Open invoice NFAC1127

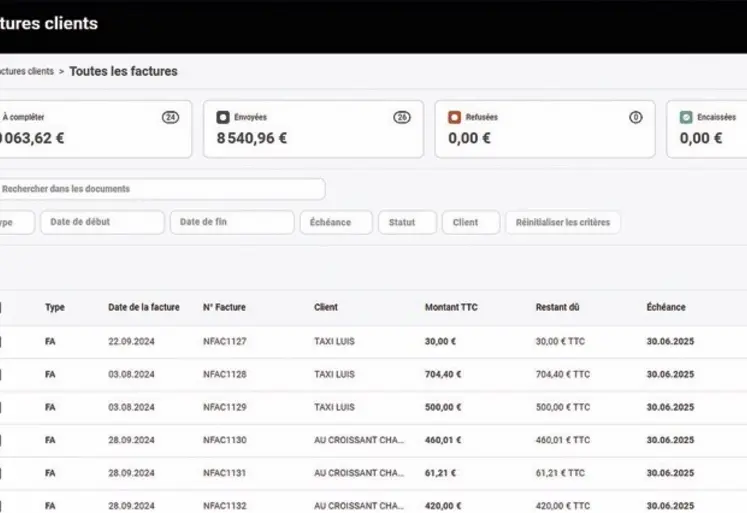(225, 342)
